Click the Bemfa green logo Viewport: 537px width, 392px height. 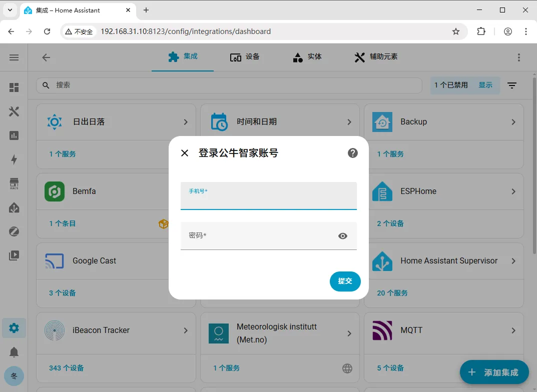tap(55, 191)
